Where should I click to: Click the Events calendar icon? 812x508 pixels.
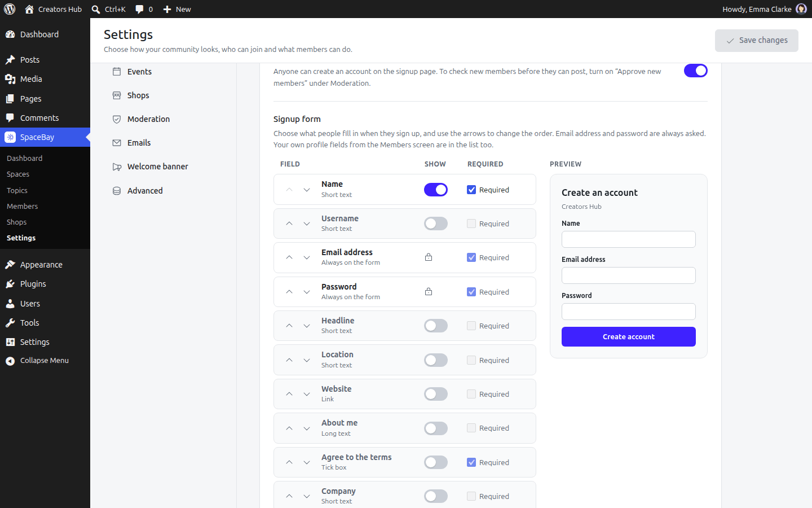117,72
